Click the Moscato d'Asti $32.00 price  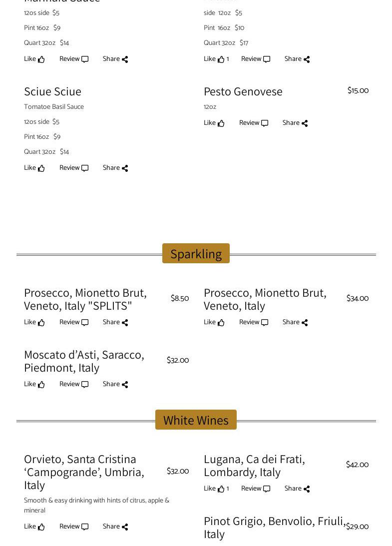pyautogui.click(x=177, y=360)
